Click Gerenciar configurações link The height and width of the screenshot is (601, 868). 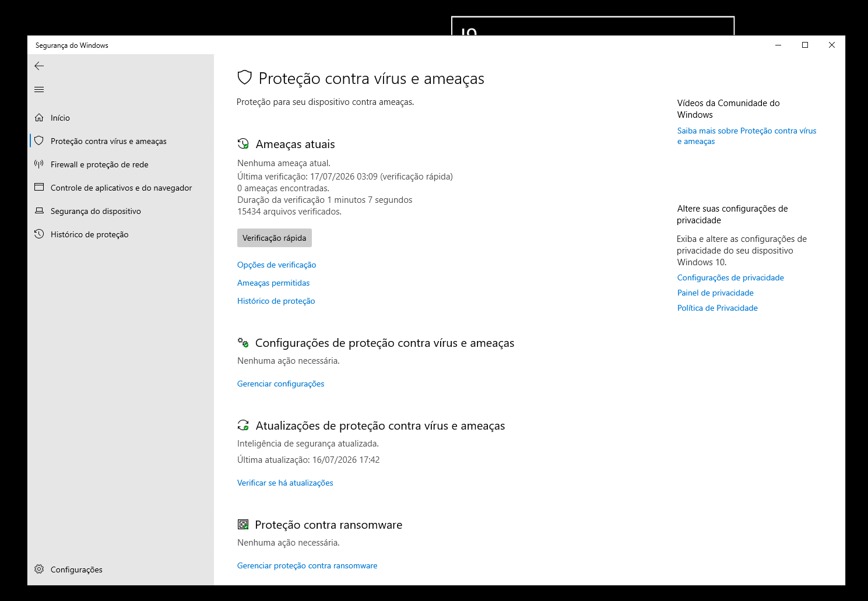[280, 384]
